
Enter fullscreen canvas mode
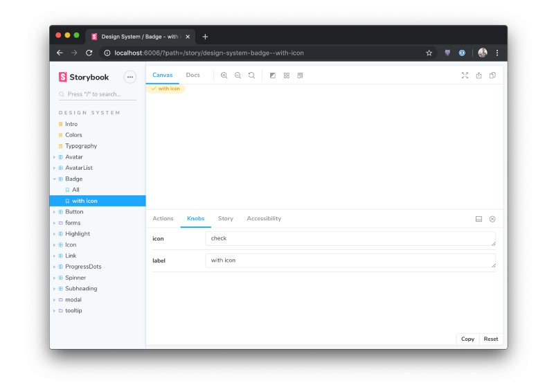pos(465,75)
